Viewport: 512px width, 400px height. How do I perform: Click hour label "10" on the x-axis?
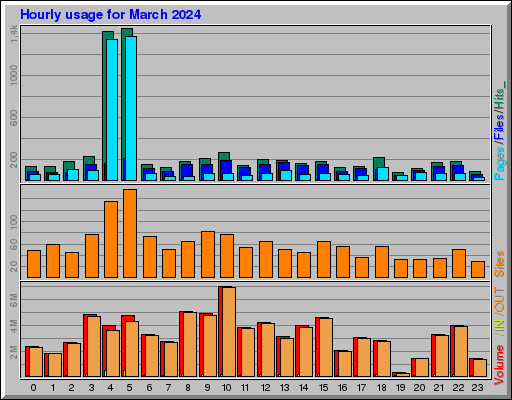pos(226,388)
